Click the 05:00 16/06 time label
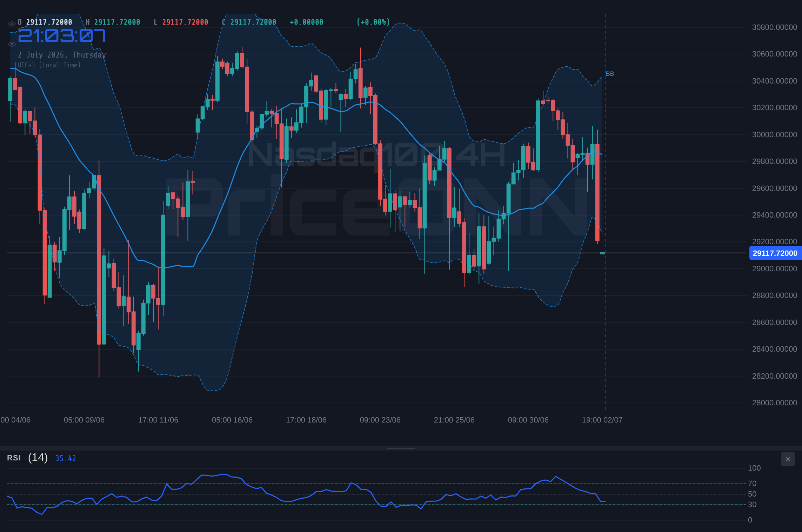802x532 pixels. [x=232, y=420]
